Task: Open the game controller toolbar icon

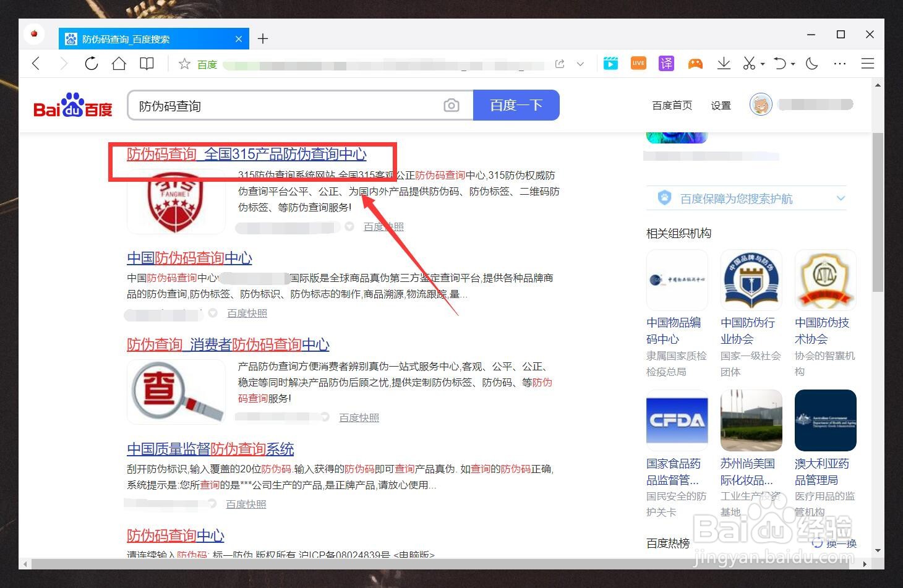Action: tap(695, 63)
